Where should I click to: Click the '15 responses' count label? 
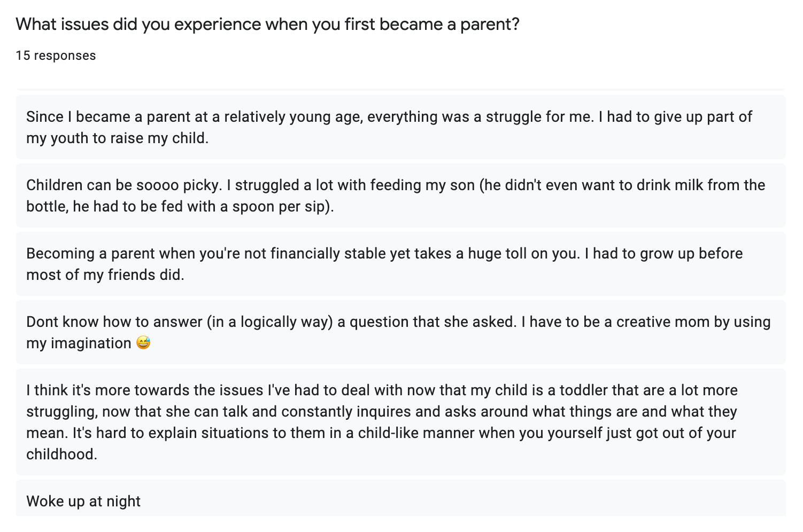coord(56,56)
